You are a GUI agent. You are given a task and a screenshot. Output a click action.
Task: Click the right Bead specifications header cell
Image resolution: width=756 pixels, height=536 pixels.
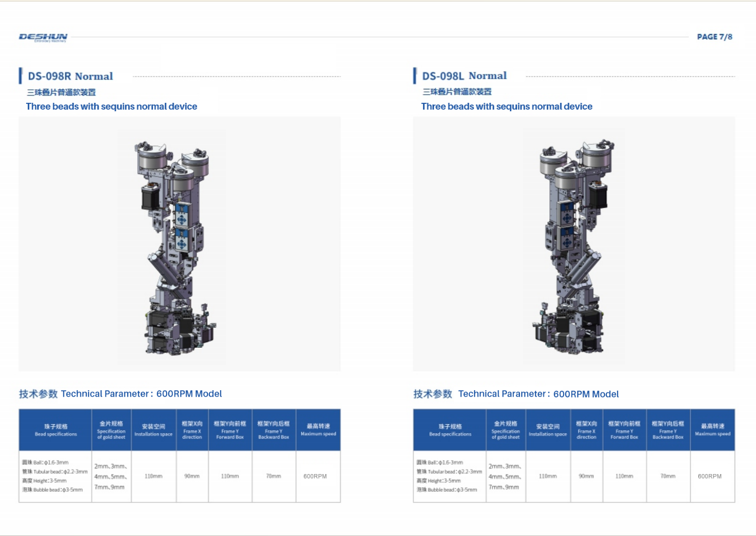[x=450, y=430]
